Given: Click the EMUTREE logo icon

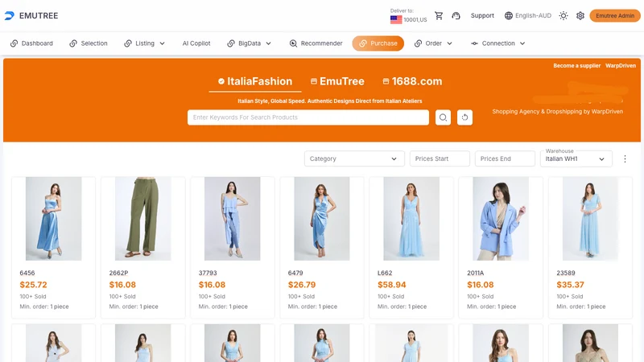Looking at the screenshot, I should tap(10, 15).
